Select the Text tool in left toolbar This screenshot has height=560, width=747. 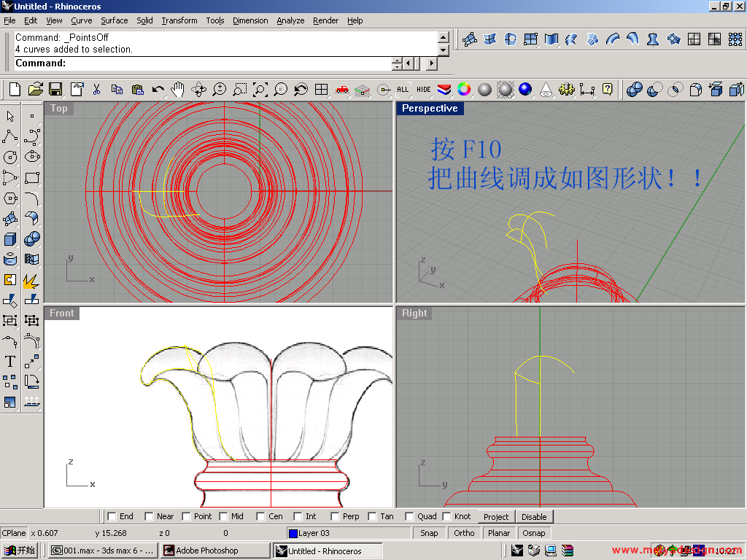click(10, 361)
